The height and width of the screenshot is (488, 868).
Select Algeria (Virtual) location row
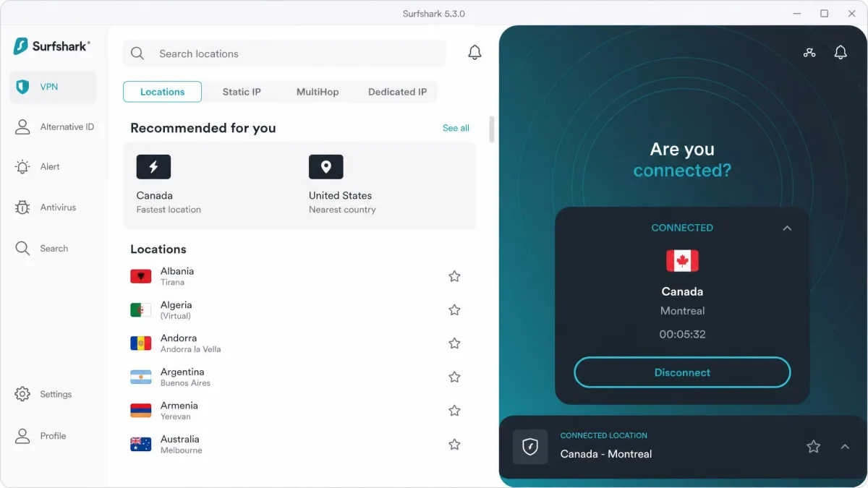[296, 310]
